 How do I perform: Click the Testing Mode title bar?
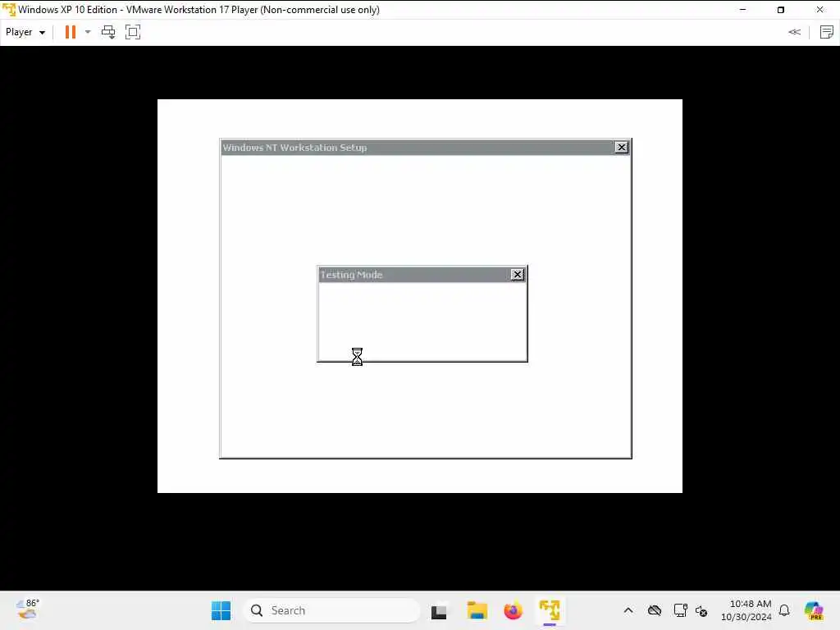pos(414,275)
